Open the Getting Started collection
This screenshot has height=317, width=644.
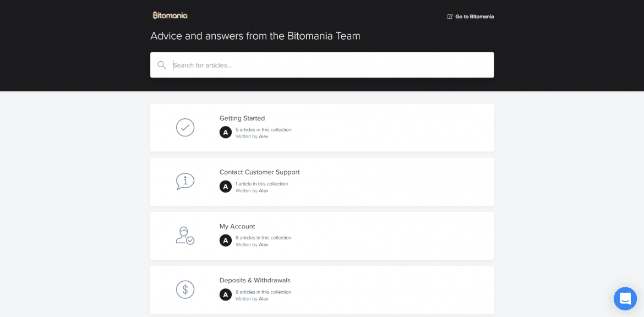point(242,118)
